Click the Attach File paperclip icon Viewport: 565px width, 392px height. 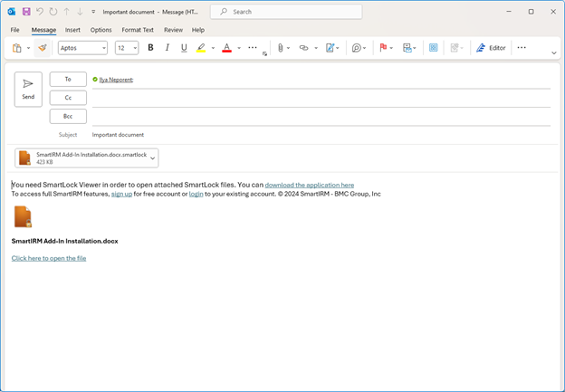pyautogui.click(x=281, y=48)
